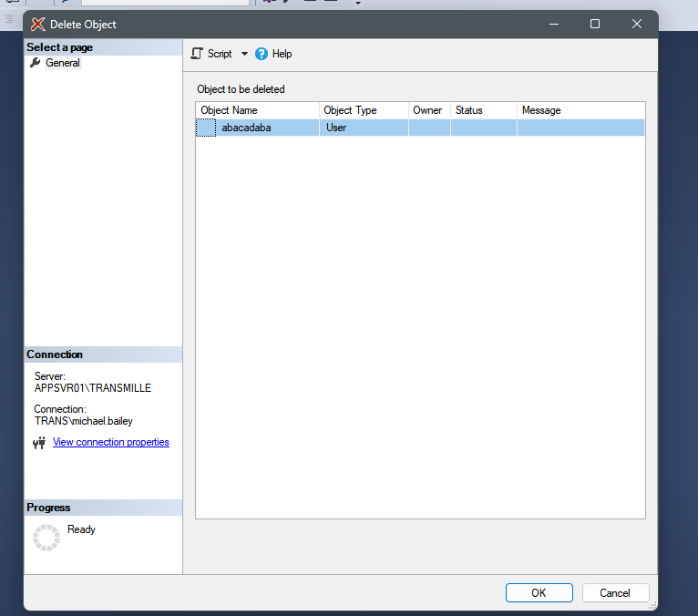Open Help via the question mark icon

pyautogui.click(x=262, y=54)
